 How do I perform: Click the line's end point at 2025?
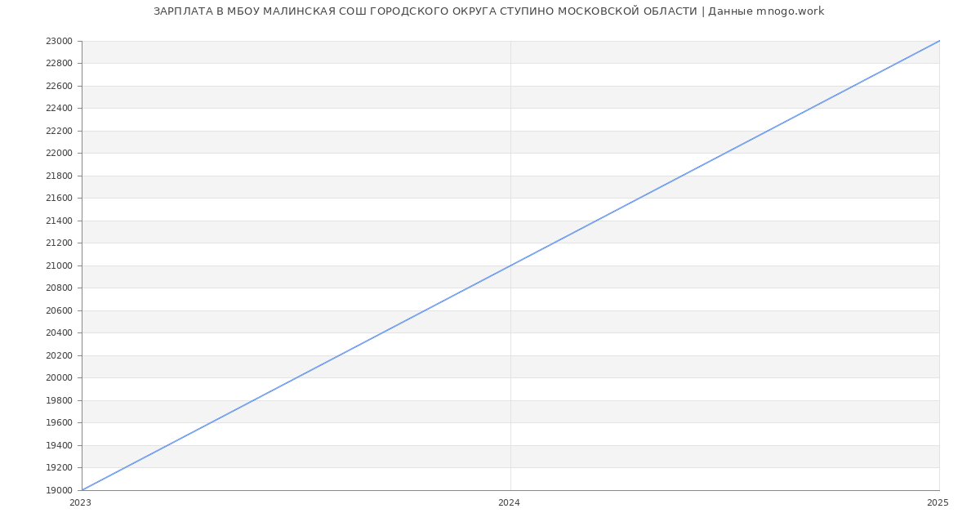tap(939, 41)
